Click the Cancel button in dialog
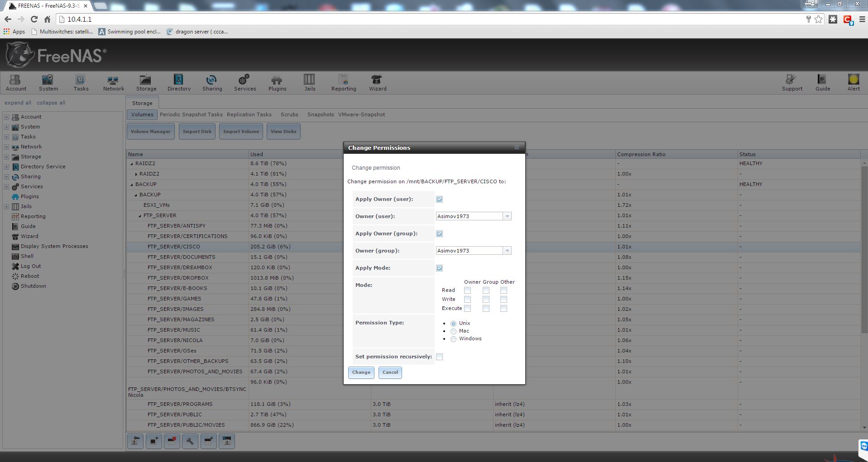Screen dimensions: 868x462 point(390,372)
